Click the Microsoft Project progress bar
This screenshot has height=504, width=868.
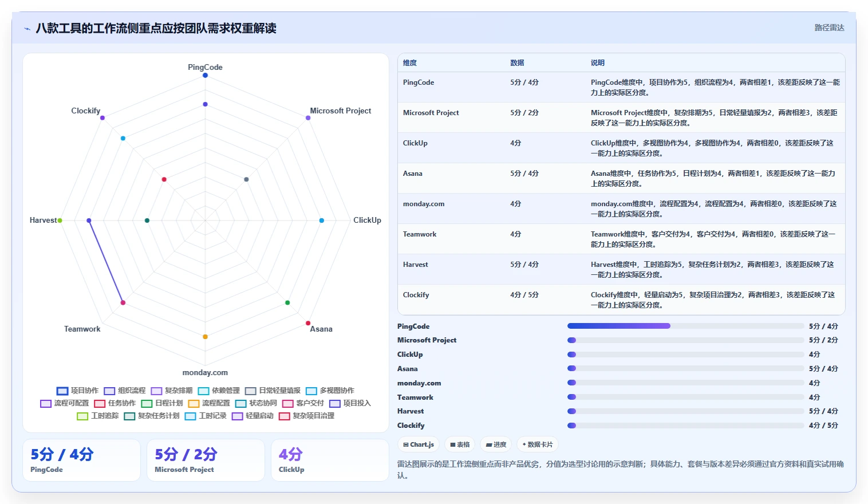[685, 340]
